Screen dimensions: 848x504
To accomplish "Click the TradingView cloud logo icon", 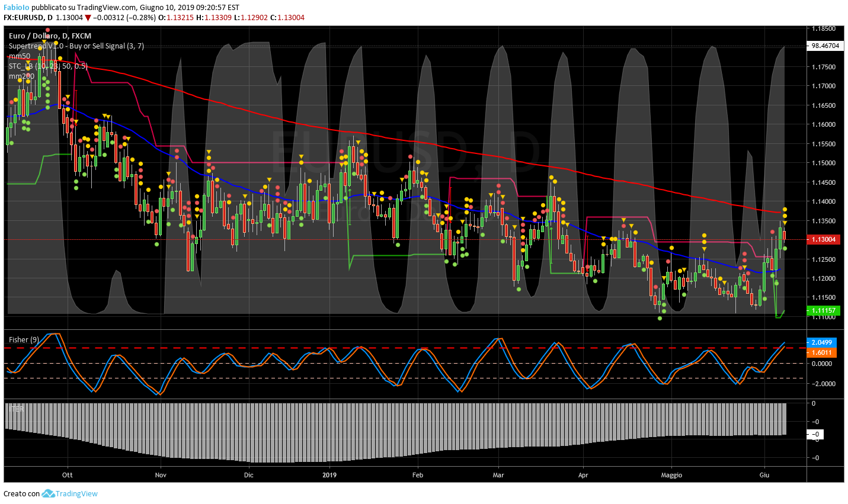I will 48,493.
